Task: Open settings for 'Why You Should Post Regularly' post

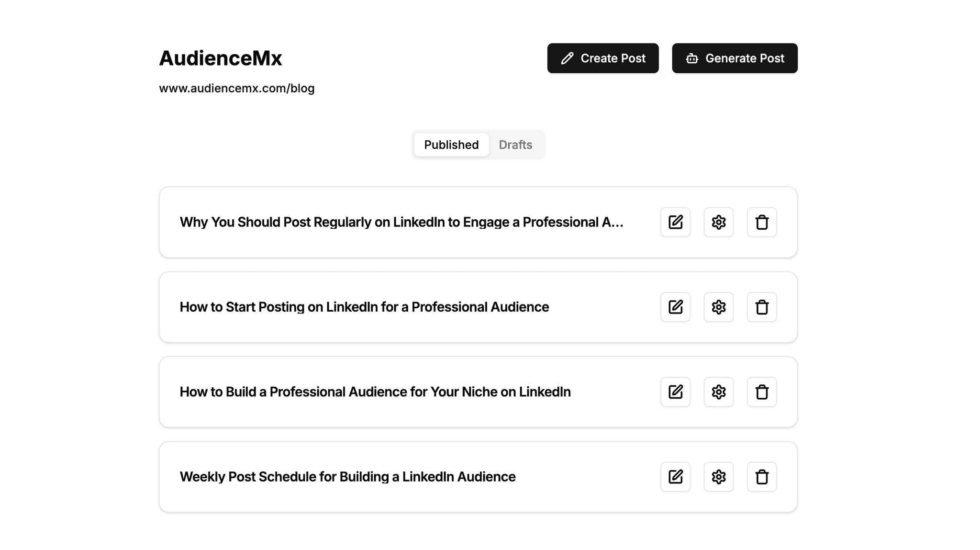Action: click(x=718, y=222)
